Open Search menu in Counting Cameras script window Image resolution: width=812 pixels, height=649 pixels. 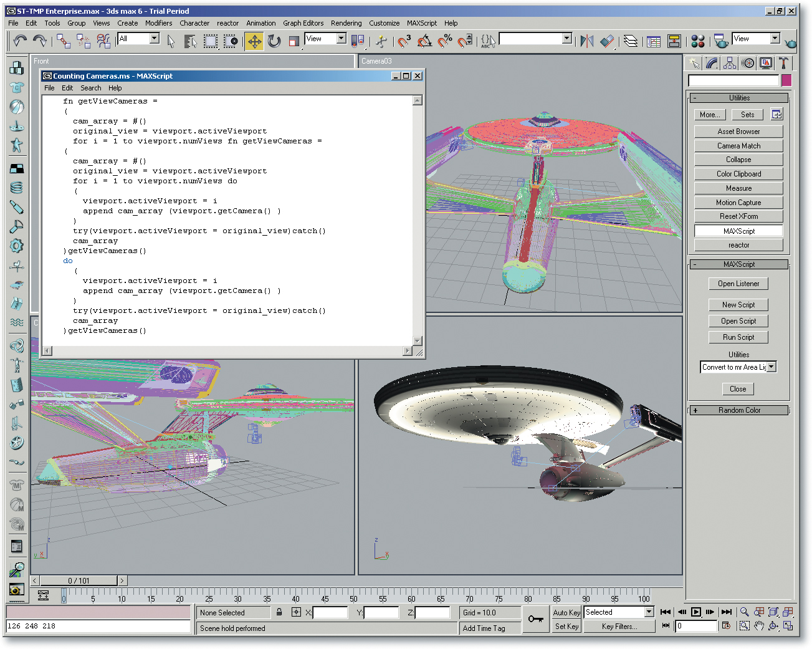pyautogui.click(x=90, y=88)
